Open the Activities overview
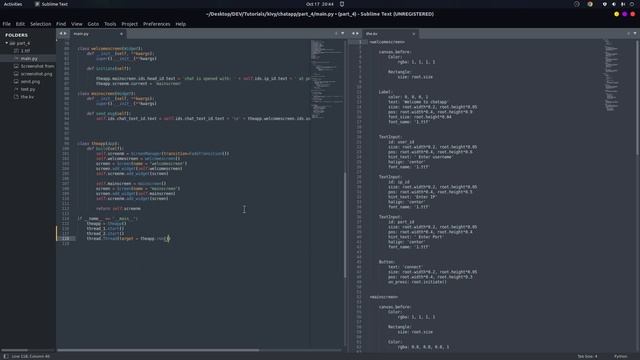Viewport: 640px width, 360px height. point(13,4)
